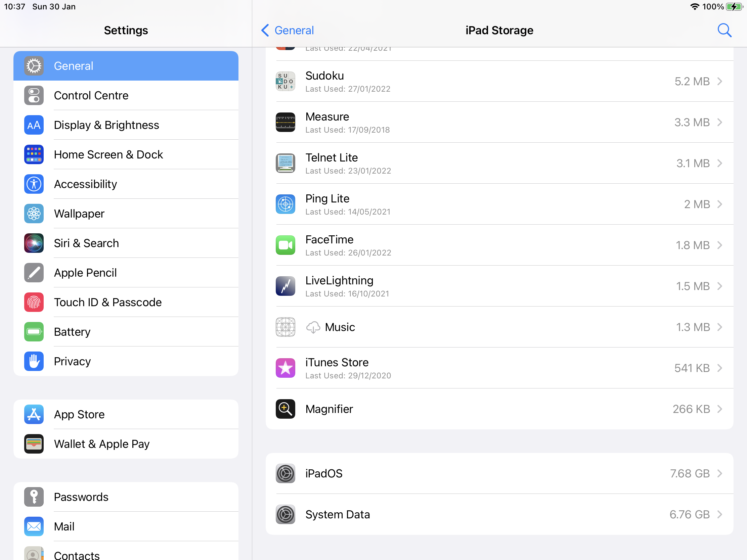
Task: Tap the Wi-Fi status icon
Action: [695, 7]
